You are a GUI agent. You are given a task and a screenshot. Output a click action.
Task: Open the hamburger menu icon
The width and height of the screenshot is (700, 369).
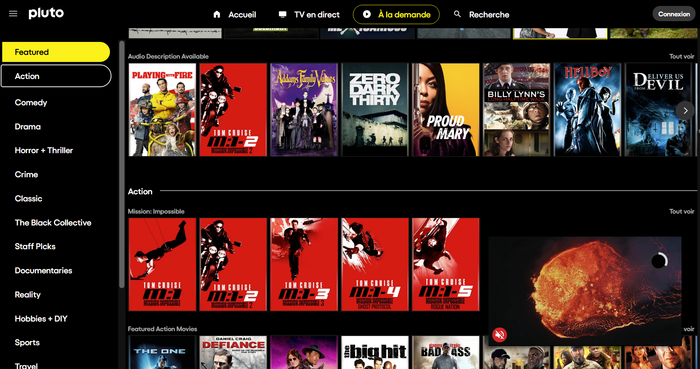(x=13, y=14)
